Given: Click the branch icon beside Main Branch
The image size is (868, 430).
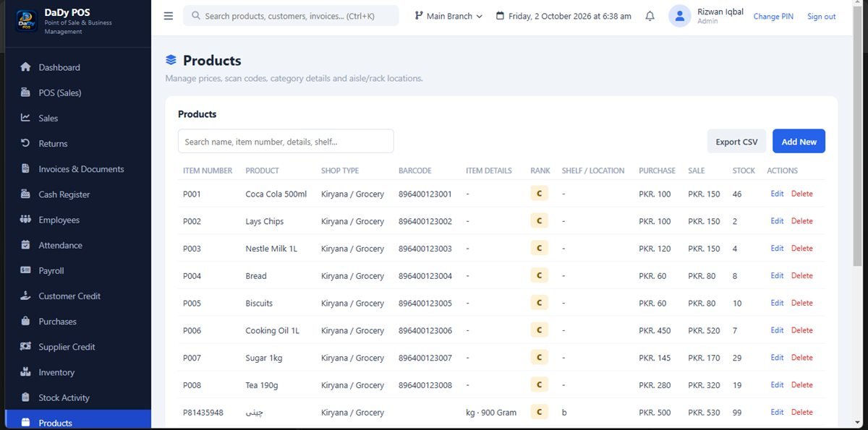Looking at the screenshot, I should click(x=419, y=16).
